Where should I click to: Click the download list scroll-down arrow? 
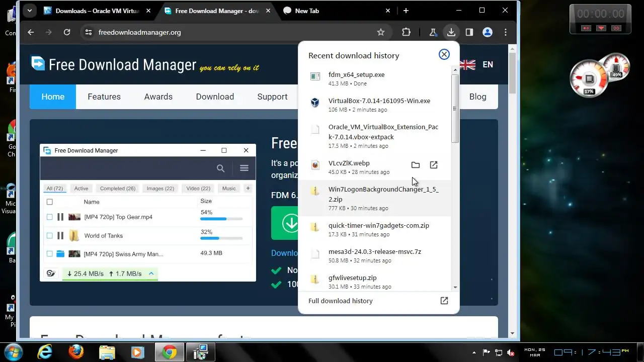tap(455, 287)
